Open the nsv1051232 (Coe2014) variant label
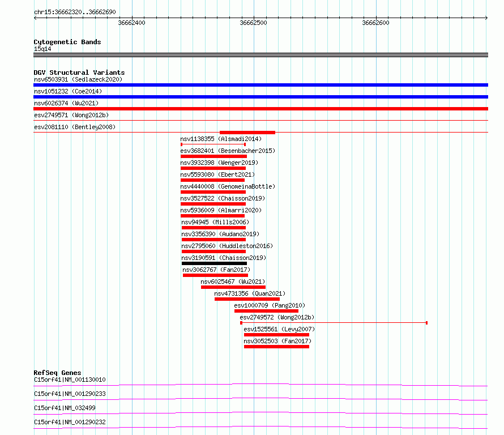Viewport: 504px width, 435px height. point(68,91)
